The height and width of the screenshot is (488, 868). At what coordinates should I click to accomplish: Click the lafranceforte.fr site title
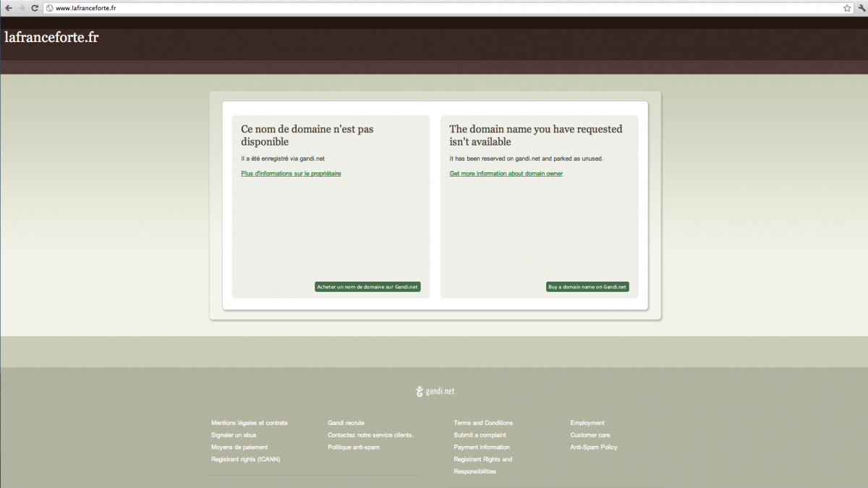pos(51,38)
